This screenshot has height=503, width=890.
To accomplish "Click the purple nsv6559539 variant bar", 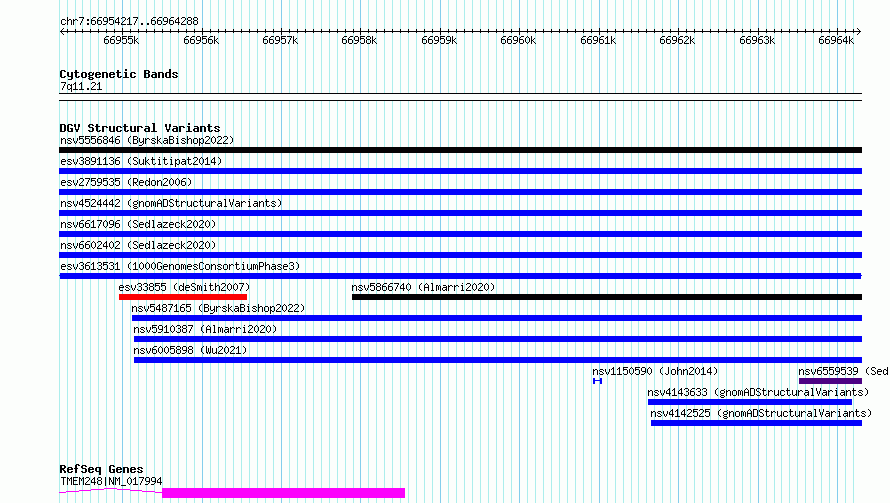I will point(830,381).
